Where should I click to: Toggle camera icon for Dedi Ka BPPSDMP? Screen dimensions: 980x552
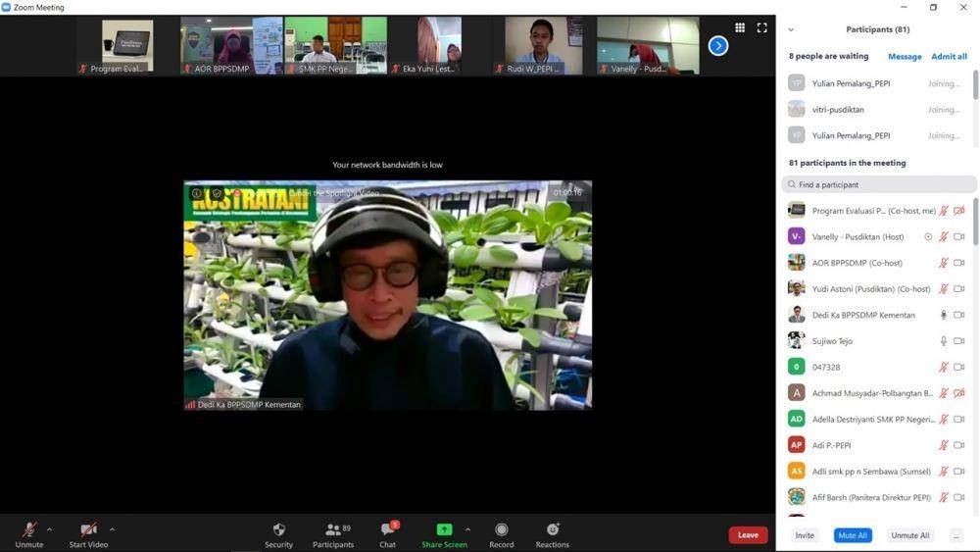click(959, 315)
